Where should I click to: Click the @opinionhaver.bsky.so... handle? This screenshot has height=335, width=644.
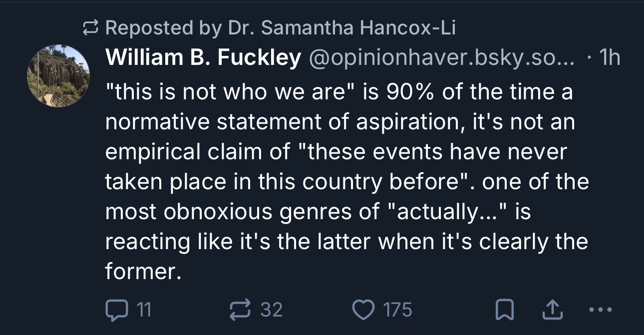pos(442,59)
